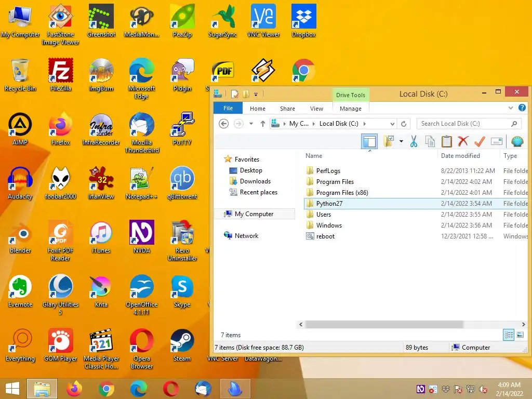The image size is (532, 399).
Task: Open Explorer Help question mark icon
Action: pyautogui.click(x=522, y=108)
